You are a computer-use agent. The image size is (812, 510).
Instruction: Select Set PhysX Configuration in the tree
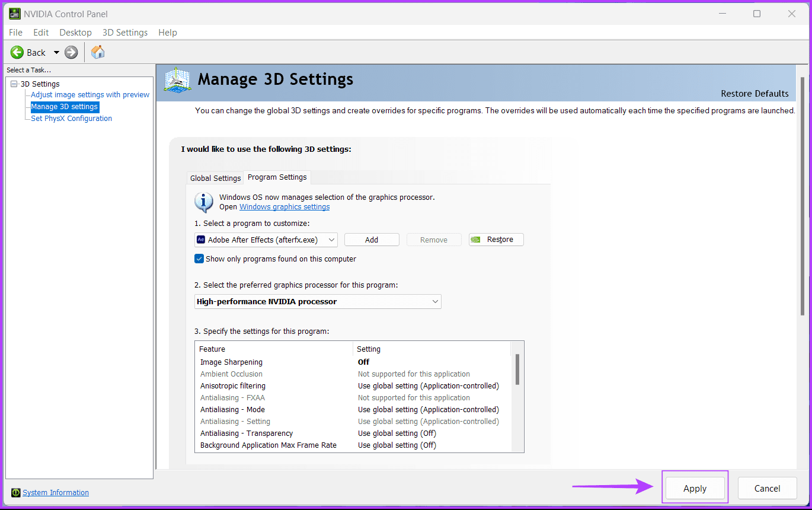pos(71,119)
